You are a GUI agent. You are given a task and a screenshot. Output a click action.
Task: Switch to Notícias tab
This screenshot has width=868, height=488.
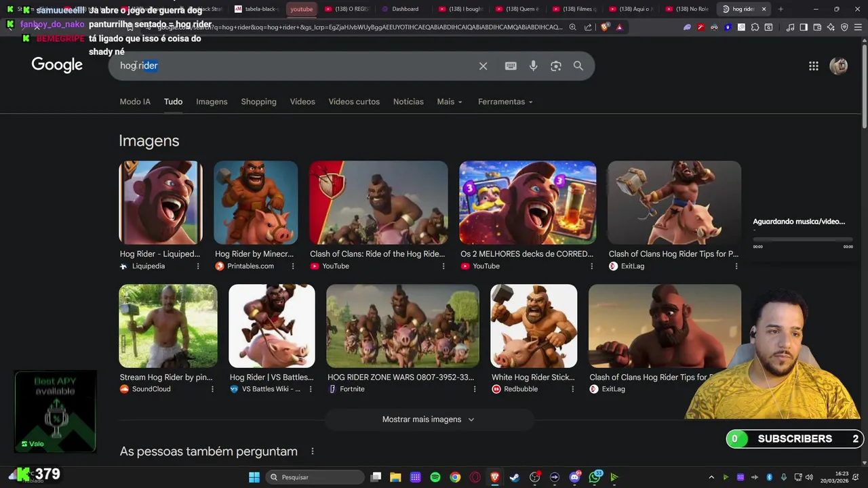(x=408, y=102)
